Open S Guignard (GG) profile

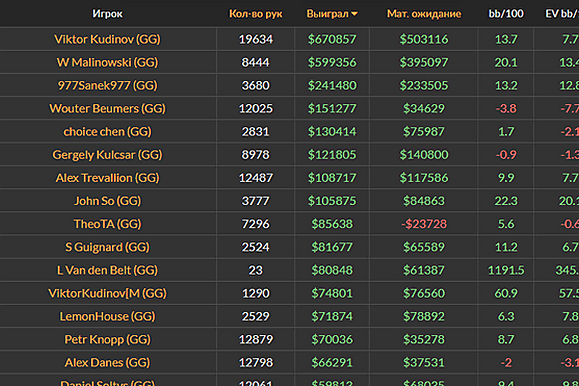point(107,247)
